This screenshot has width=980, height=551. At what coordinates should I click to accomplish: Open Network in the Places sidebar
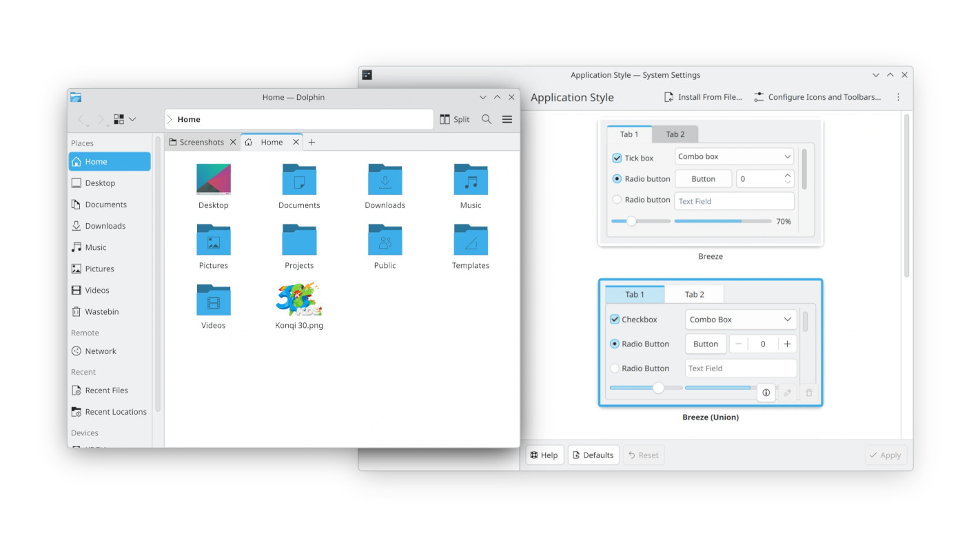[x=110, y=351]
